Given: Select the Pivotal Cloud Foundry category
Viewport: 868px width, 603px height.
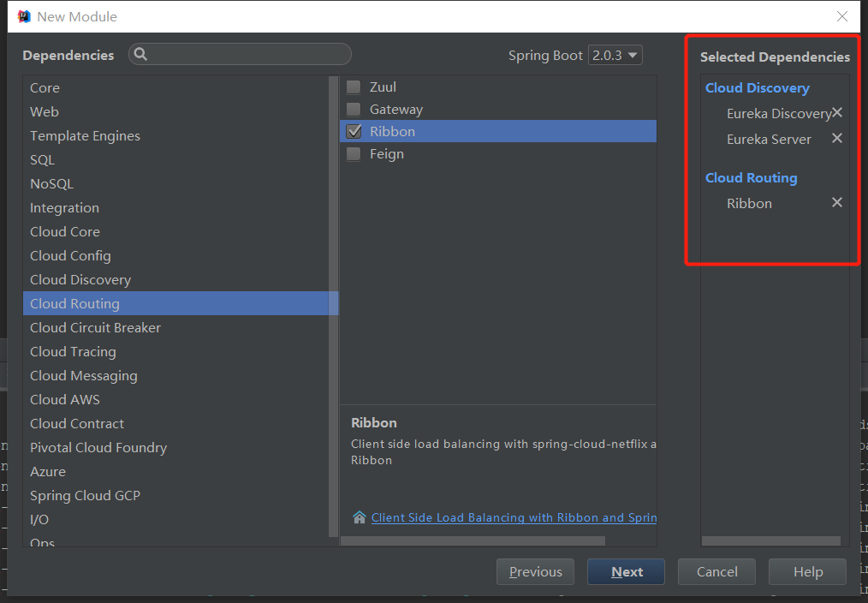Looking at the screenshot, I should pos(176,447).
